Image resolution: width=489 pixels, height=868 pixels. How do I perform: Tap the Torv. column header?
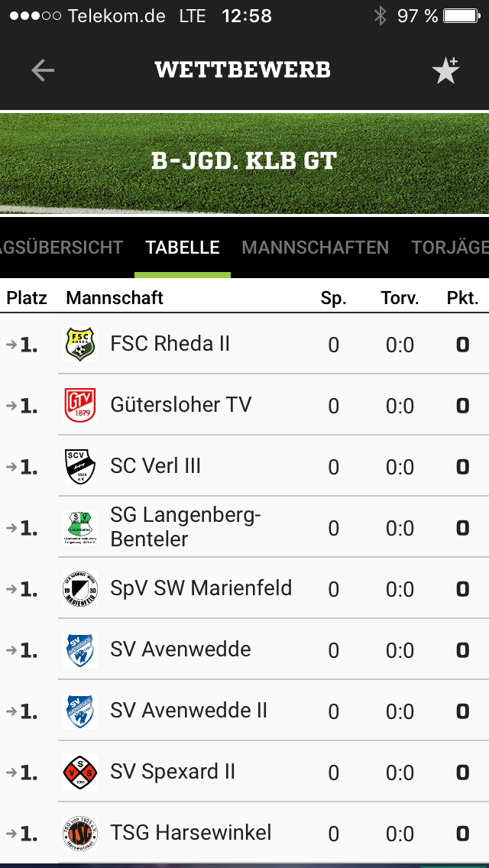click(x=400, y=298)
